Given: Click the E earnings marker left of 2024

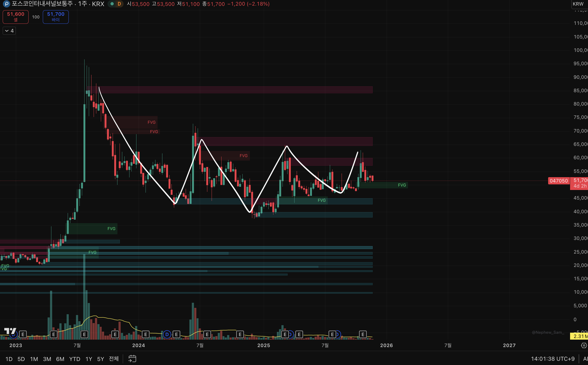Looking at the screenshot, I should point(115,334).
